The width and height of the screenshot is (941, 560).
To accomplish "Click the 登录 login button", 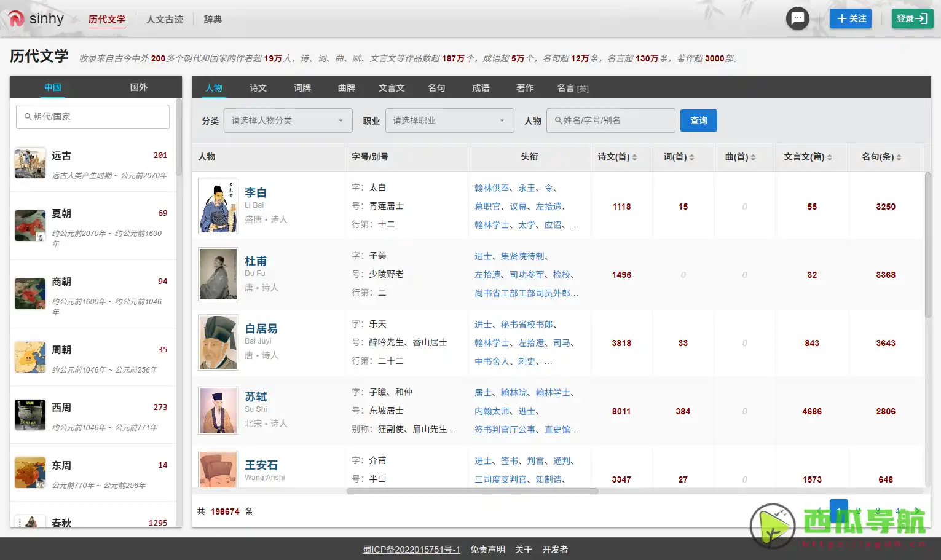I will 912,18.
